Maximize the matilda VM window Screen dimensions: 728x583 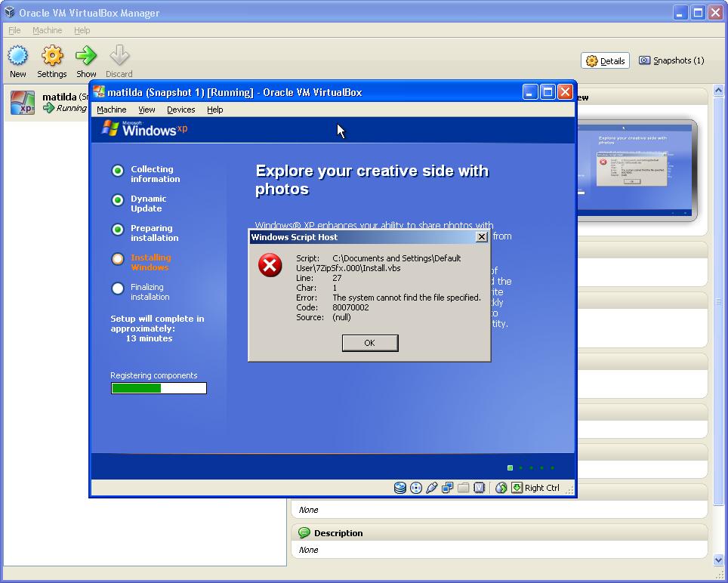(x=548, y=92)
